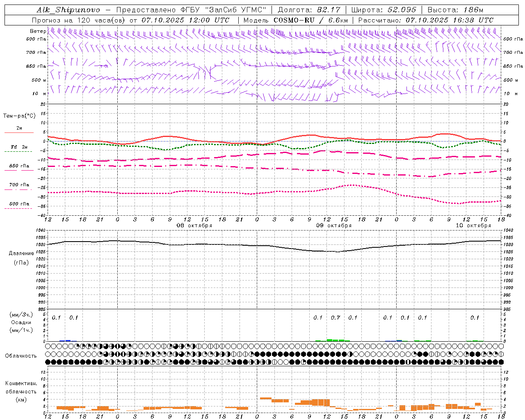Click the "10 октября" date label
Screen dimensions: 525x420
tap(473, 226)
